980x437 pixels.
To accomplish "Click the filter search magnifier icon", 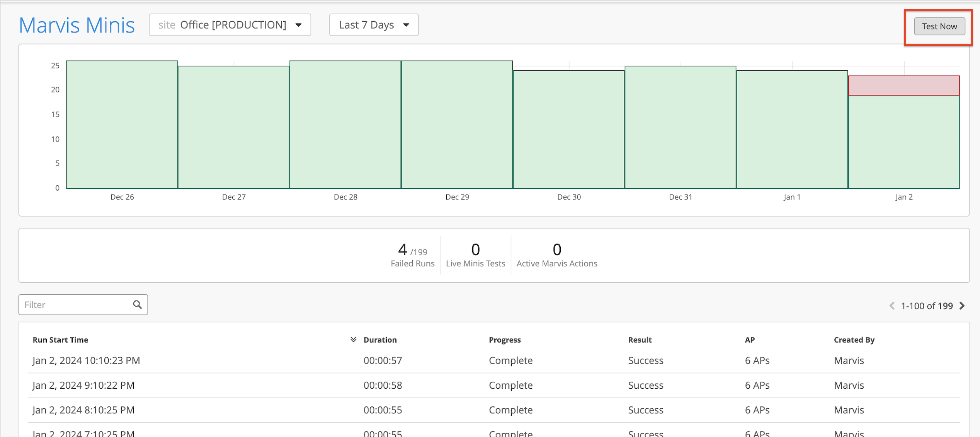I will coord(137,305).
